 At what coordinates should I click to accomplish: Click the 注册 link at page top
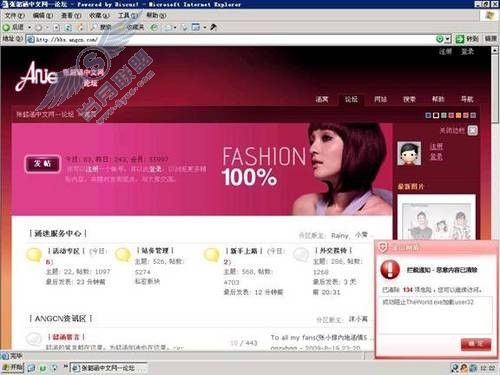click(x=445, y=51)
